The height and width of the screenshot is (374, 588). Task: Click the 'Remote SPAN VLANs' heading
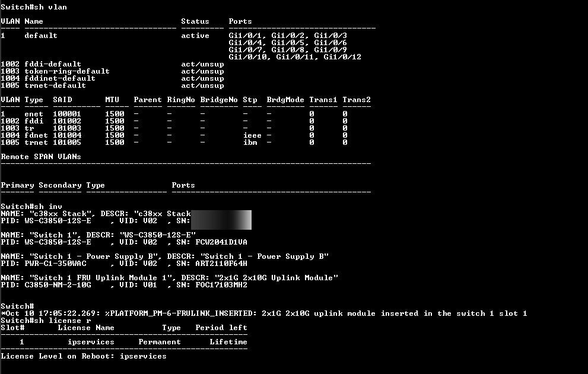click(x=41, y=157)
